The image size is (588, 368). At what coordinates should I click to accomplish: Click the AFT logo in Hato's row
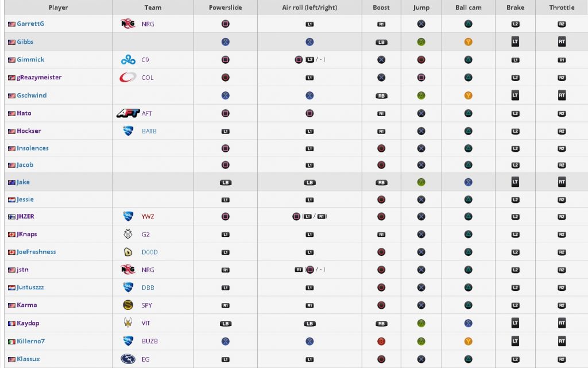click(128, 113)
